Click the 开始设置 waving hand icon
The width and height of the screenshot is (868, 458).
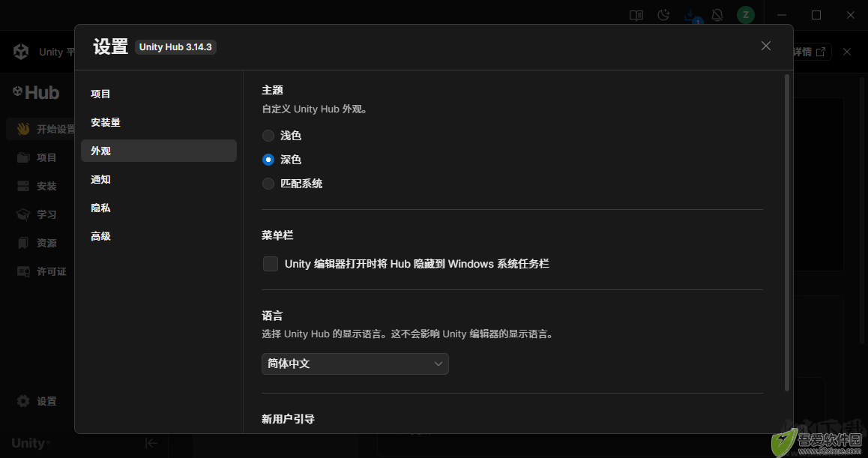pos(22,129)
